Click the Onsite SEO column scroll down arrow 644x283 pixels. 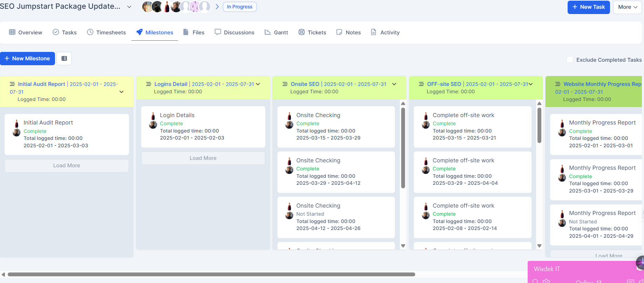coord(403,246)
